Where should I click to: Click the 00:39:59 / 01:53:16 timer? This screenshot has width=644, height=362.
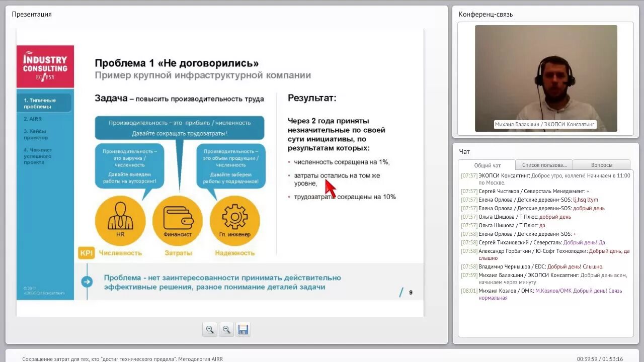point(600,359)
